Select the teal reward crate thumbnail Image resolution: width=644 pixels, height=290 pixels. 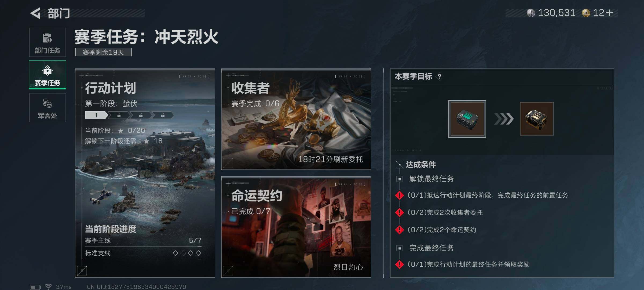pyautogui.click(x=467, y=119)
